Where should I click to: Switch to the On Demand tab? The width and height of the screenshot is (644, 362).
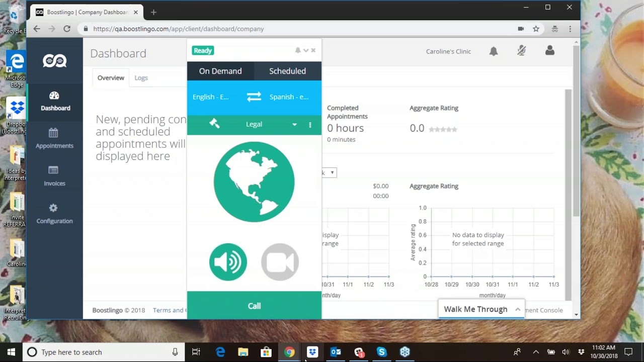pyautogui.click(x=220, y=71)
